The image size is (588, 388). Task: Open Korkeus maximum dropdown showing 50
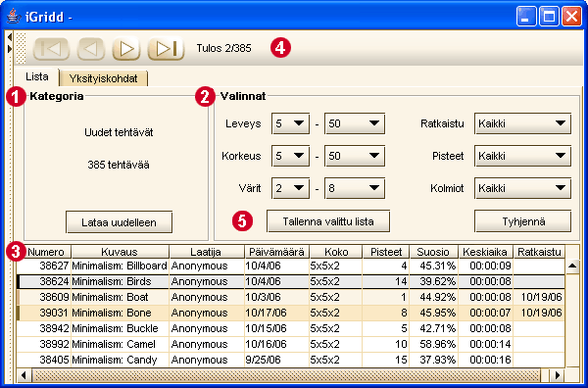[x=355, y=156]
